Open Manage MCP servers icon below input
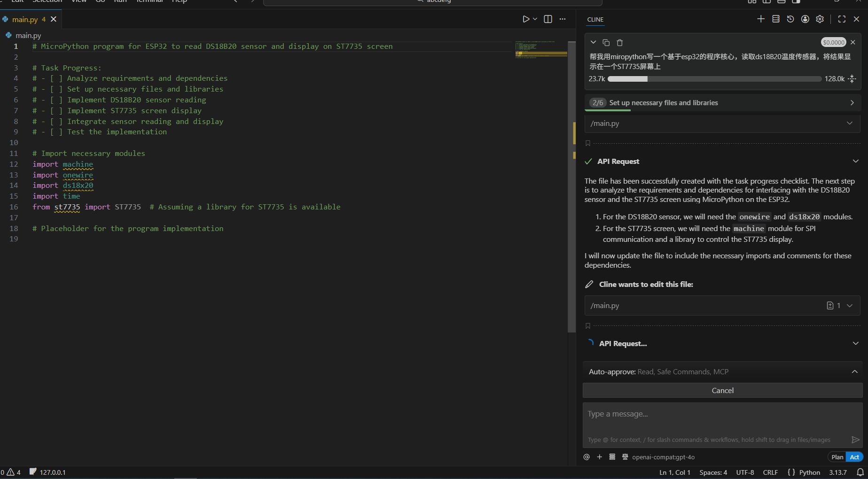Image resolution: width=868 pixels, height=479 pixels. 612,457
